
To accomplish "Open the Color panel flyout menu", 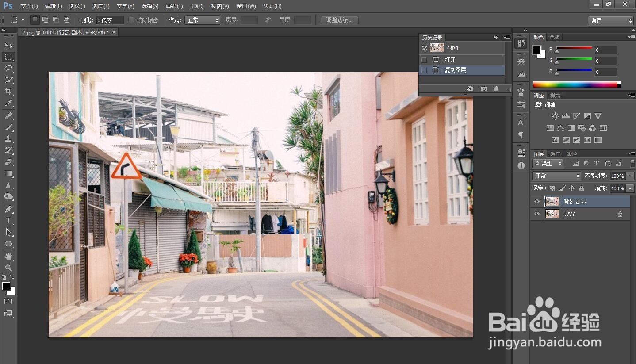I will click(x=631, y=37).
